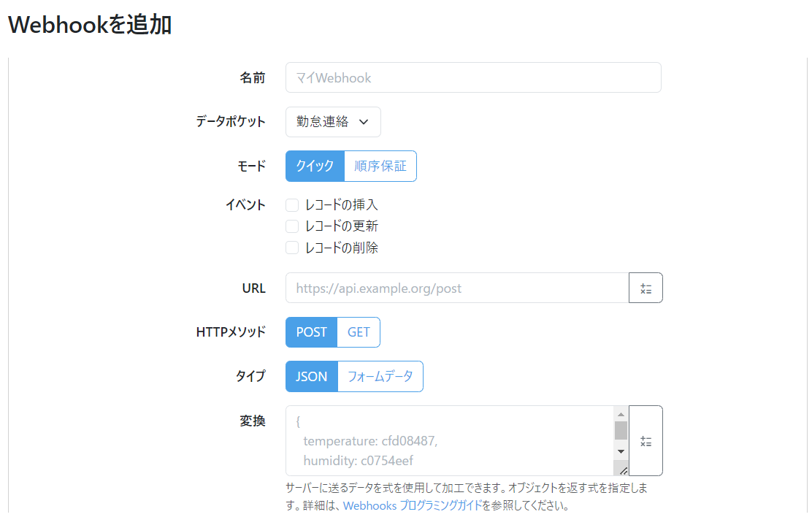812x517 pixels.
Task: Select the クイック mode option
Action: click(315, 166)
